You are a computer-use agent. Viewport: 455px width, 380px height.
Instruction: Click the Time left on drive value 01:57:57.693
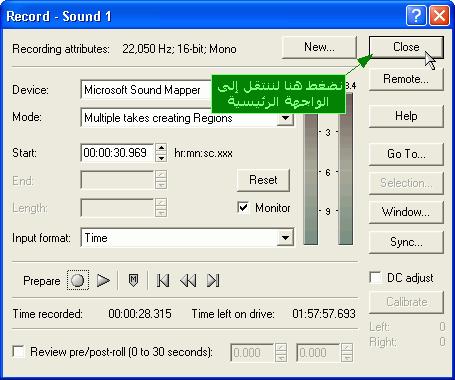[324, 314]
